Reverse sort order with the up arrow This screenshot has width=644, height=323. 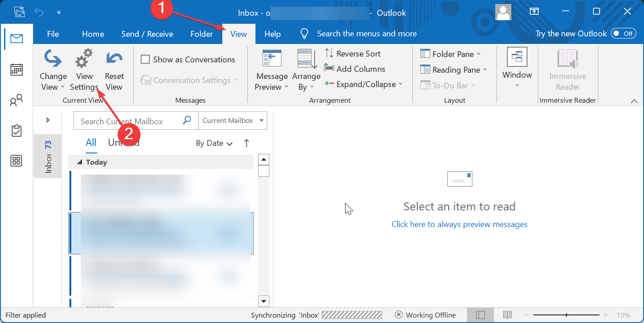click(246, 143)
